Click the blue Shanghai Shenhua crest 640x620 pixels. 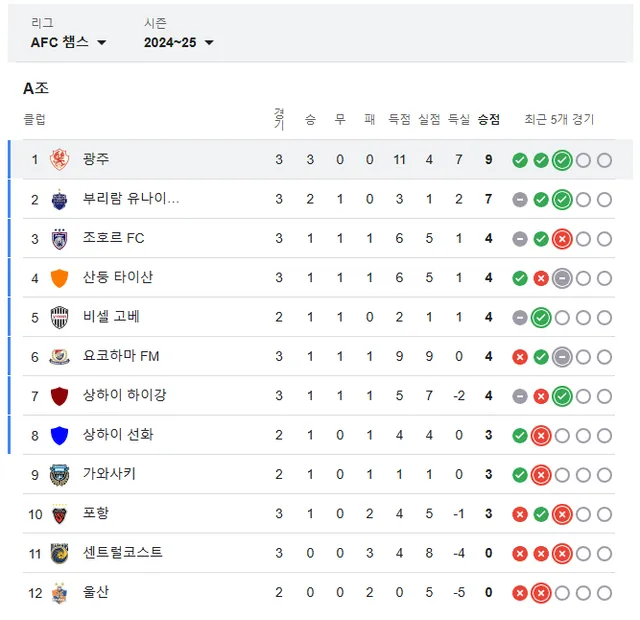[60, 435]
